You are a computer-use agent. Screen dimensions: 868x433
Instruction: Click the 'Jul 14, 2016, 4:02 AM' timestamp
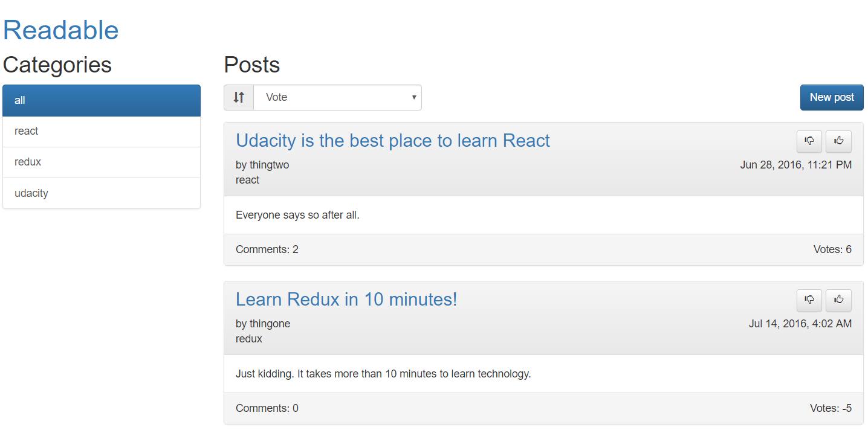click(x=800, y=324)
